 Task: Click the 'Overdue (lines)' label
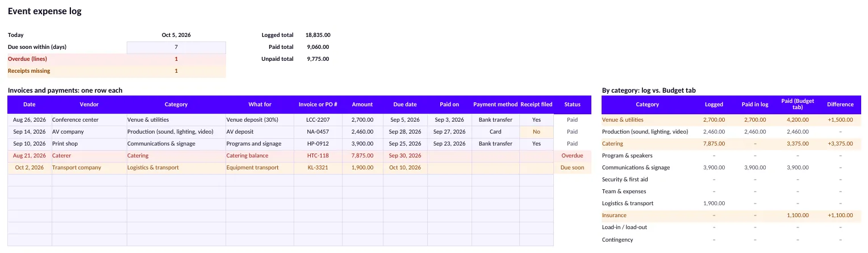(x=27, y=59)
